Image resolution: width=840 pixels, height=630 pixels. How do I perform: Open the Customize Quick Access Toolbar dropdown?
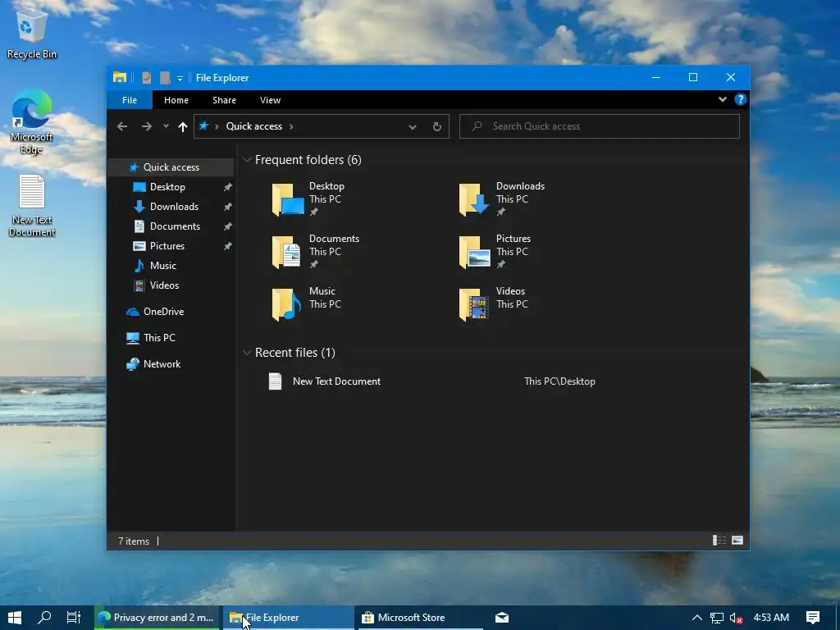(x=180, y=78)
